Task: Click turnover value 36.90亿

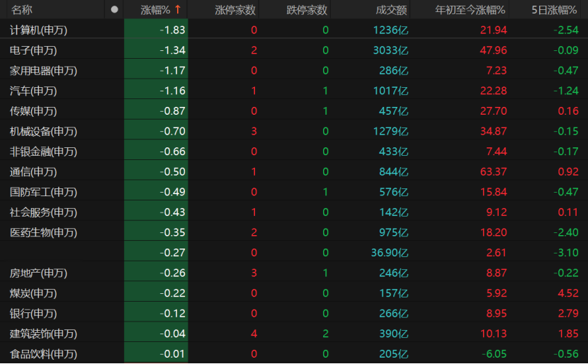Action: (389, 253)
